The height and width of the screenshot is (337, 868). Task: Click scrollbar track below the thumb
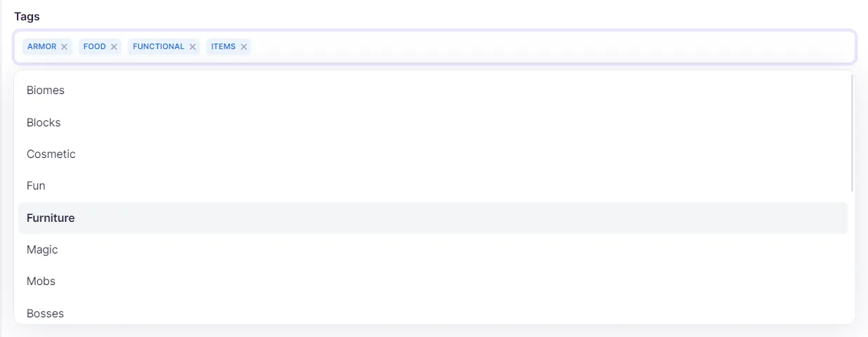[852, 256]
